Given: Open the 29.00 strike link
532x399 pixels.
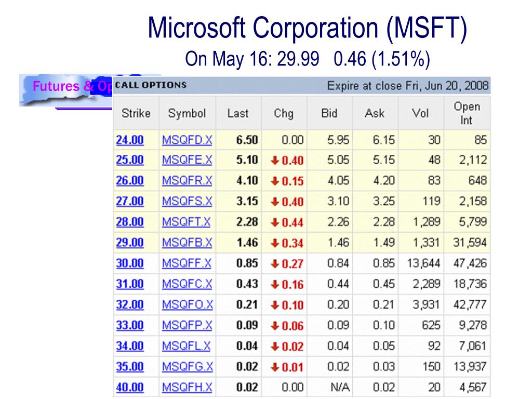Looking at the screenshot, I should pos(129,243).
